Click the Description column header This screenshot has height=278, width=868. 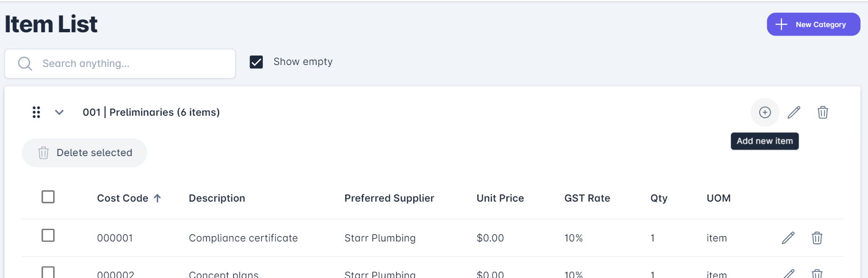pos(217,198)
